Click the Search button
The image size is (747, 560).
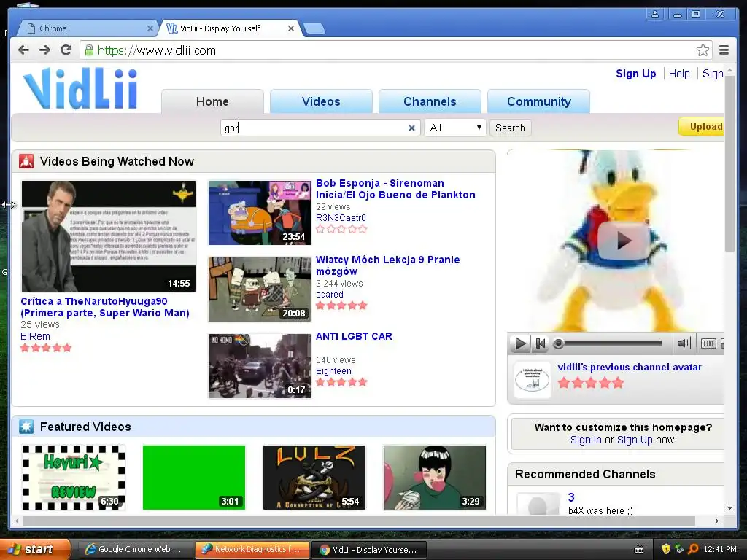(x=510, y=128)
